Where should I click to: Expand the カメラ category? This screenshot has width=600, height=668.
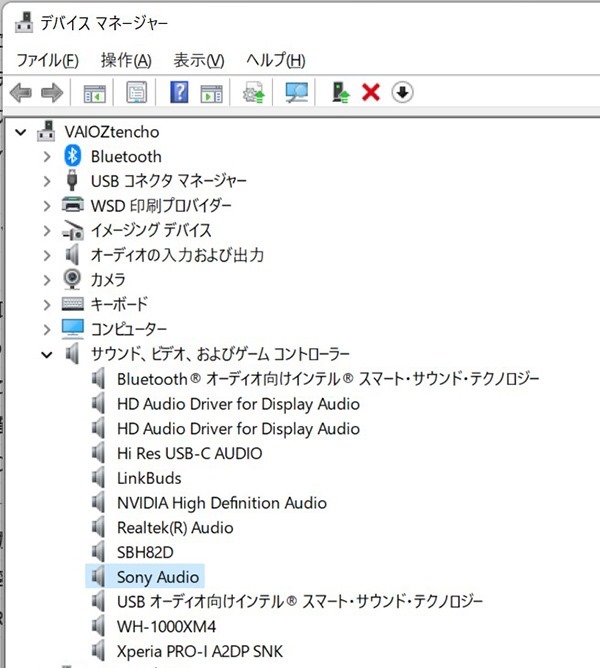47,280
